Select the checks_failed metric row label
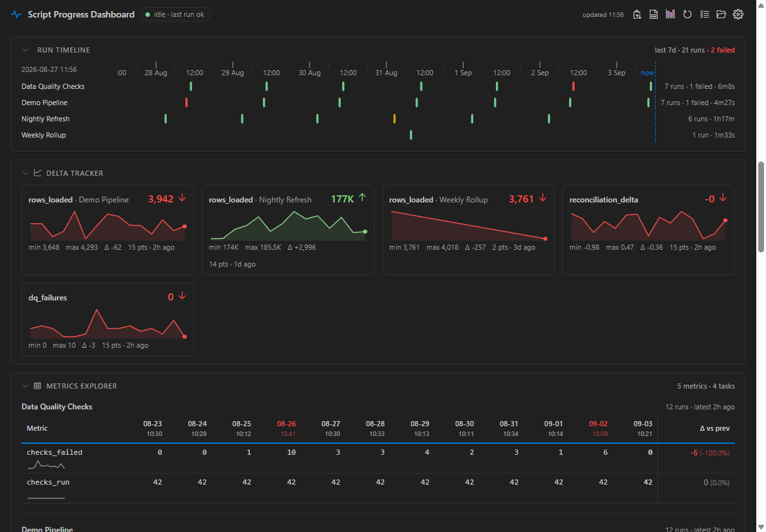Screen dimensions: 766x532 55,452
